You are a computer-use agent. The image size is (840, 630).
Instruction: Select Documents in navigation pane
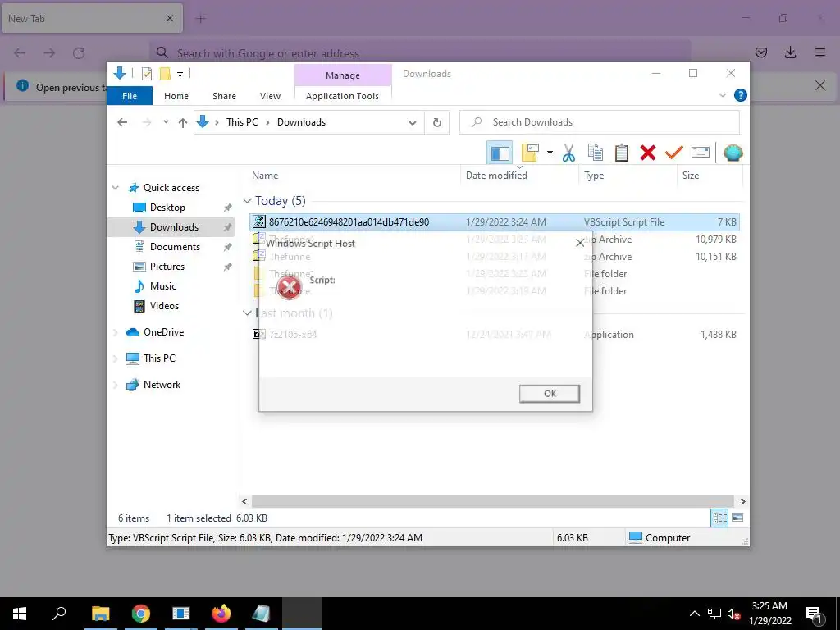coord(175,247)
